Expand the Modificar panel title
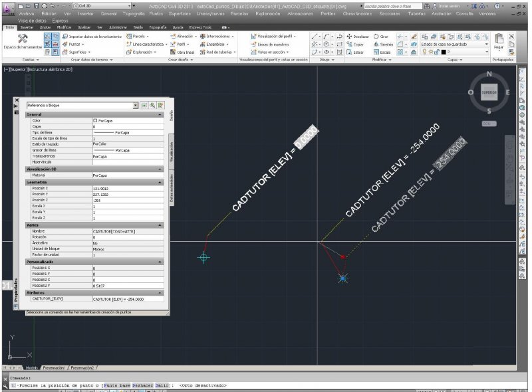The image size is (532, 392). tap(382, 60)
